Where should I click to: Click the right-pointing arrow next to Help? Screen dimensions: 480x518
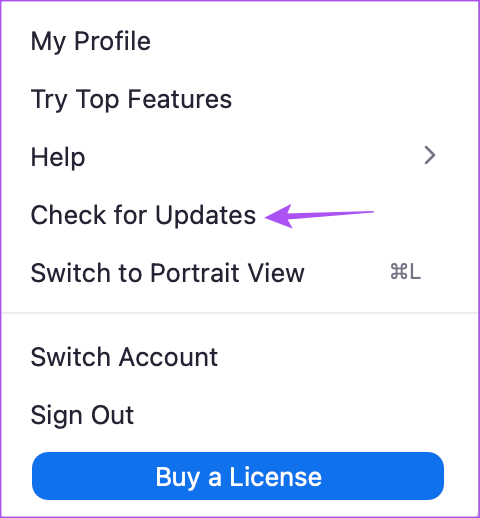tap(430, 155)
